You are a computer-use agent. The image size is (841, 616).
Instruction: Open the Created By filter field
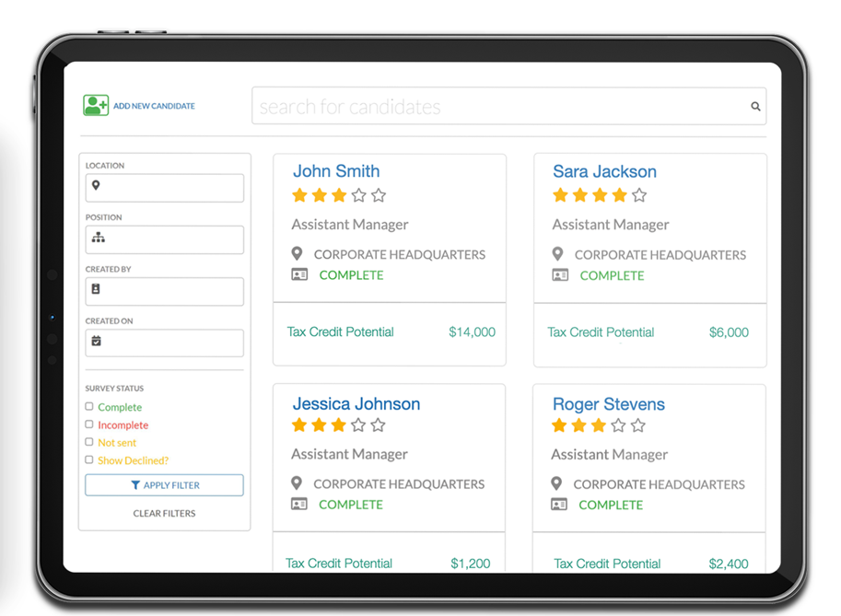[165, 291]
